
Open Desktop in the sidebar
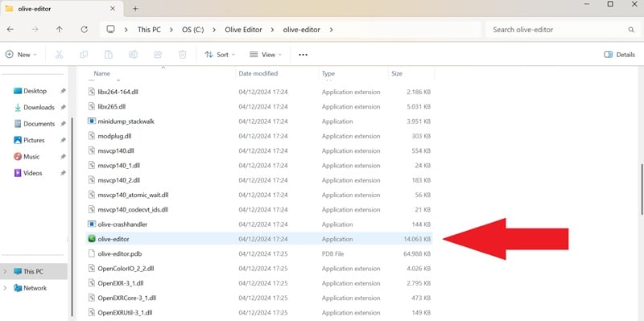(x=35, y=91)
